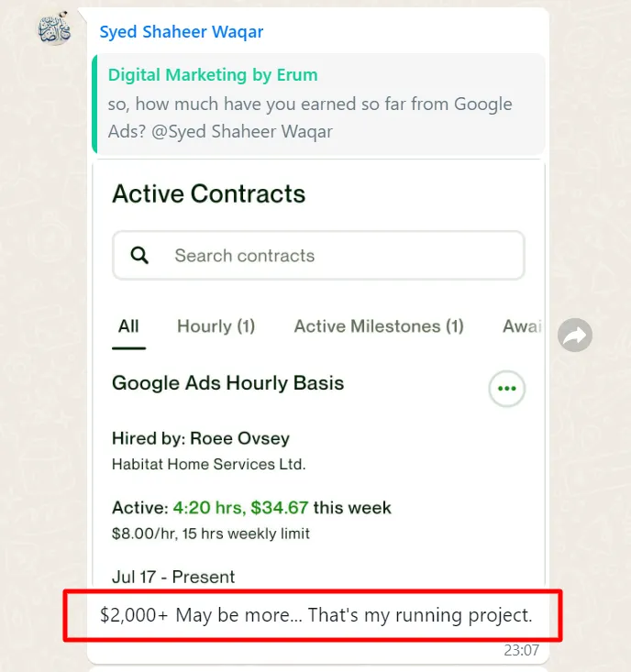631x672 pixels.
Task: Click the Jul 17 - Present date range
Action: point(173,577)
